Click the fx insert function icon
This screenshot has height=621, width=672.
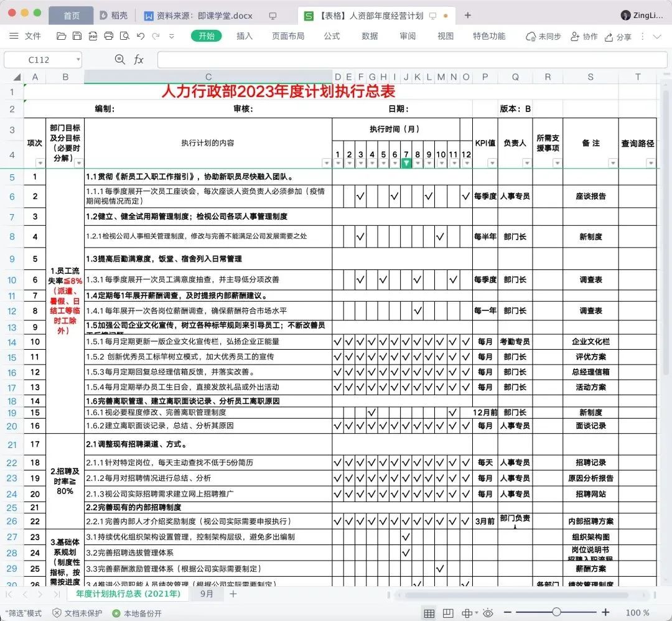coord(138,60)
